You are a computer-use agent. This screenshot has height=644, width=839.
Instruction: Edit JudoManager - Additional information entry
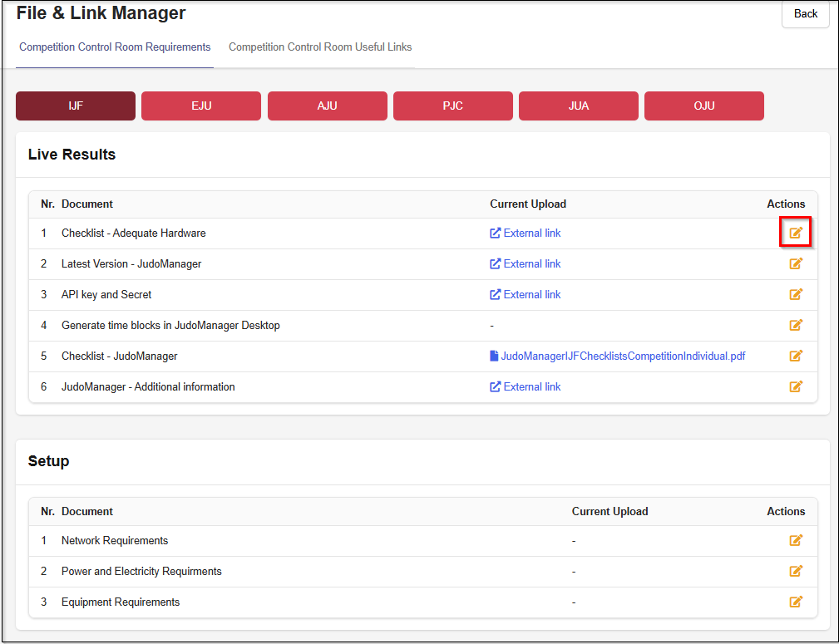796,387
